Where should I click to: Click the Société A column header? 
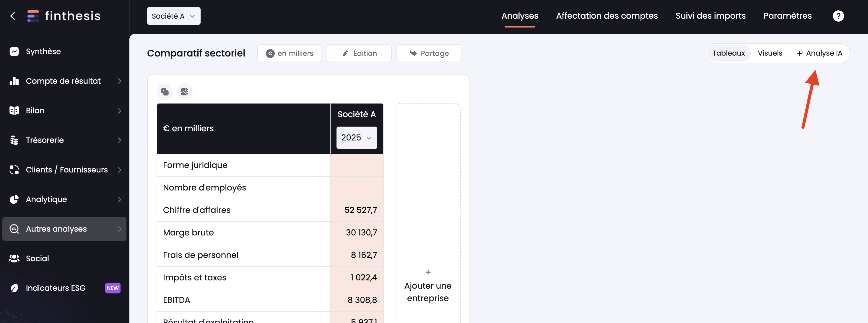[357, 114]
